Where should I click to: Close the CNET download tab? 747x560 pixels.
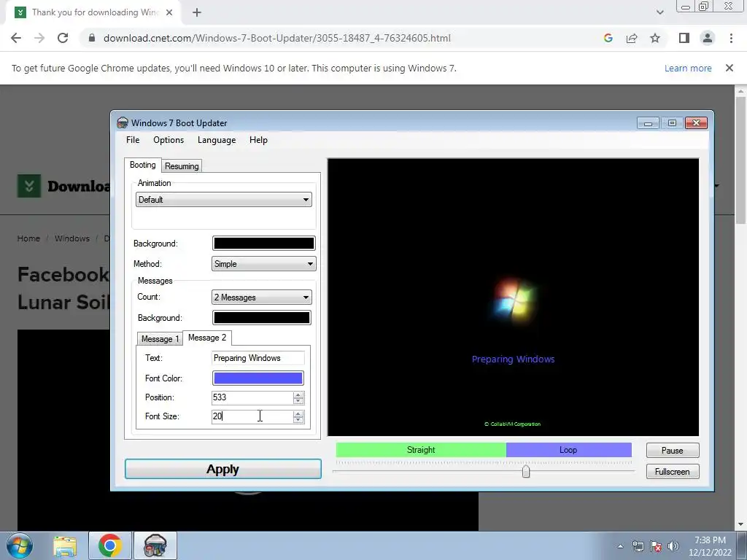pos(169,13)
